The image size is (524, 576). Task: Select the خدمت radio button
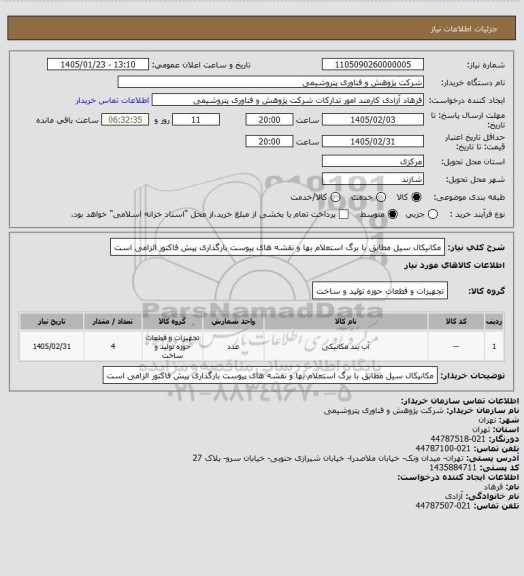381,197
